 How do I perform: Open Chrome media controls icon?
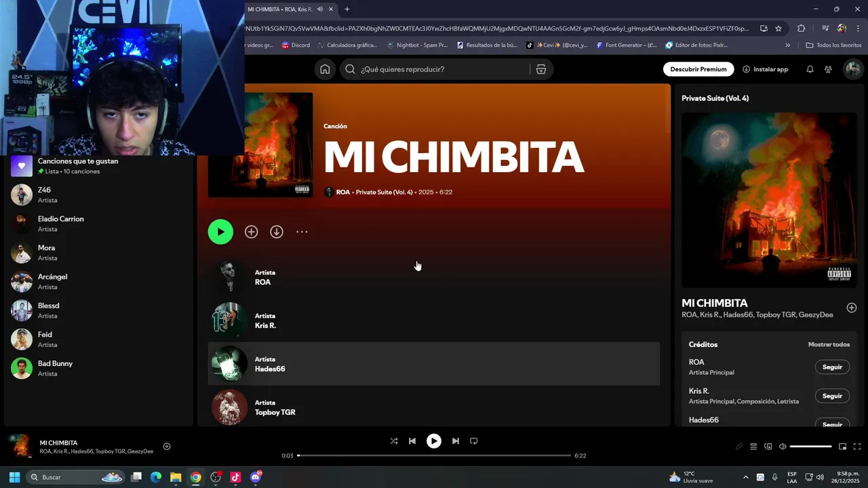click(x=825, y=28)
